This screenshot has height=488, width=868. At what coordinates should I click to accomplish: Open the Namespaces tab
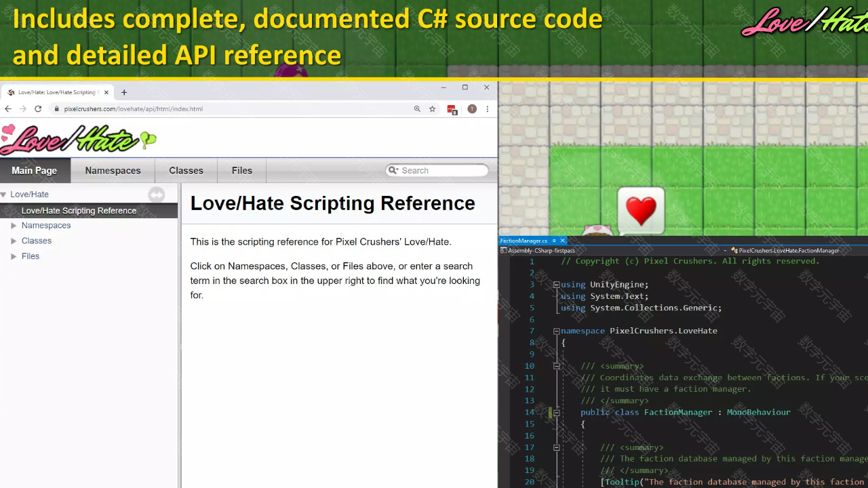click(x=113, y=171)
